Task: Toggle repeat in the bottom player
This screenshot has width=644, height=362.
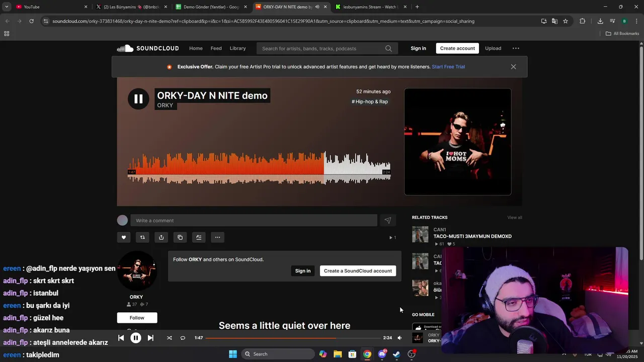Action: (183, 338)
